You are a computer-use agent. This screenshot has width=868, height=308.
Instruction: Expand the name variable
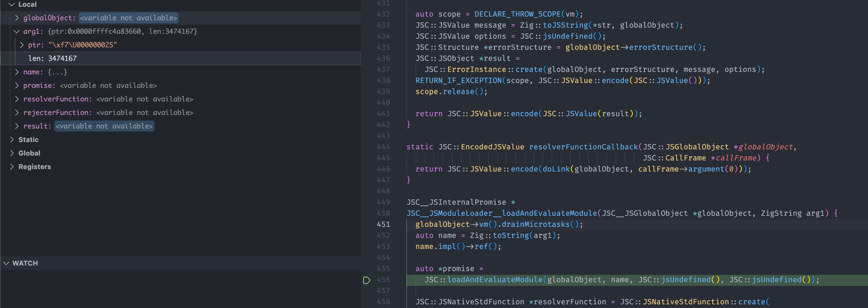[17, 72]
